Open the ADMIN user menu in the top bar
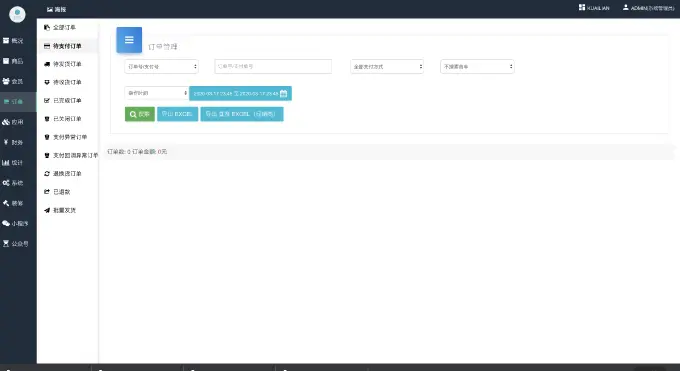Image resolution: width=680 pixels, height=371 pixels. [648, 8]
